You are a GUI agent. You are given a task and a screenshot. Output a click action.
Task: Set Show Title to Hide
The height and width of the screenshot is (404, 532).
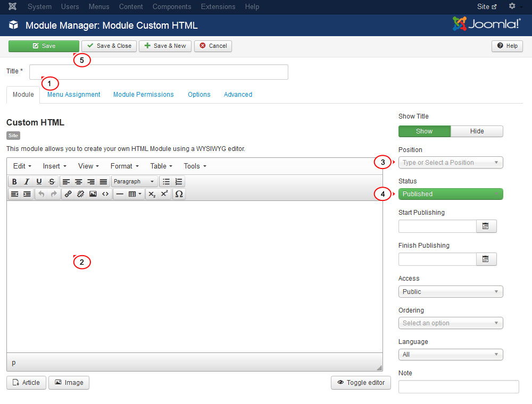477,131
